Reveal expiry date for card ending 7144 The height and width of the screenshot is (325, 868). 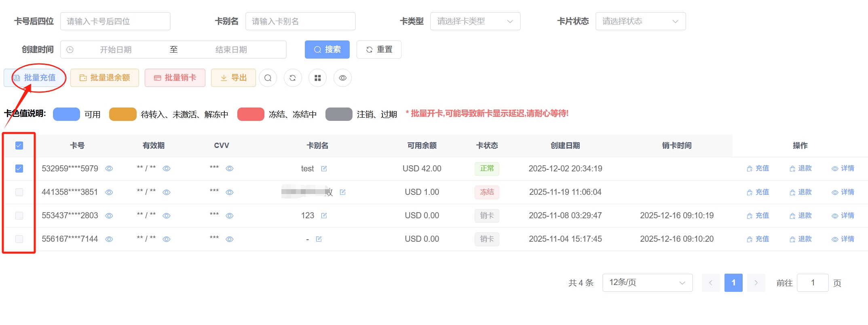pyautogui.click(x=167, y=239)
